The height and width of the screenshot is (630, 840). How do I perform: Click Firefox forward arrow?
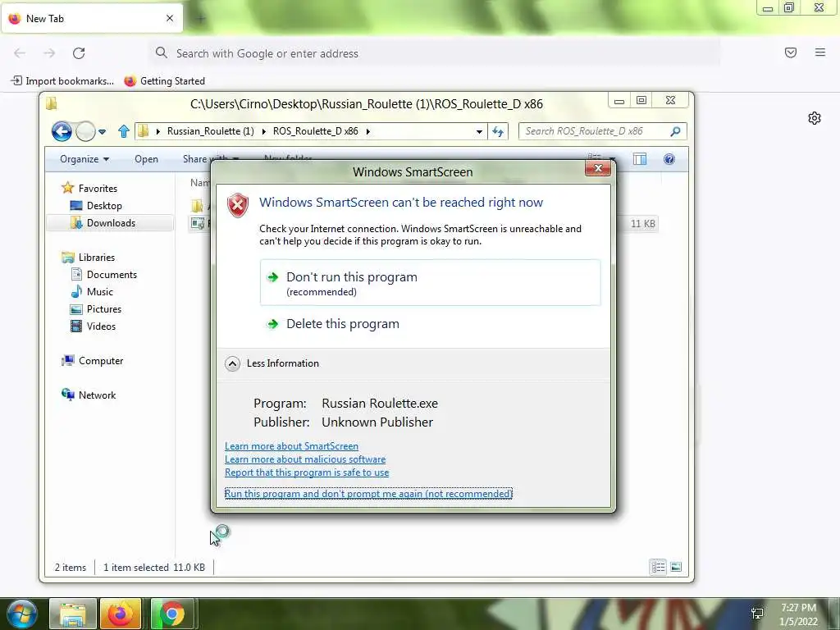click(x=49, y=53)
